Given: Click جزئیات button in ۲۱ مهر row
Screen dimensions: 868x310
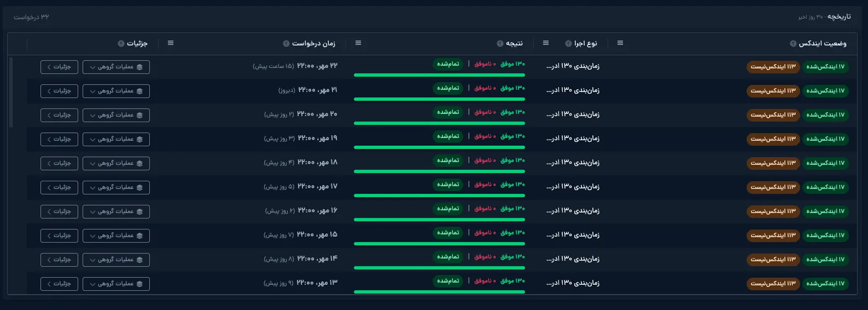Looking at the screenshot, I should pos(59,91).
